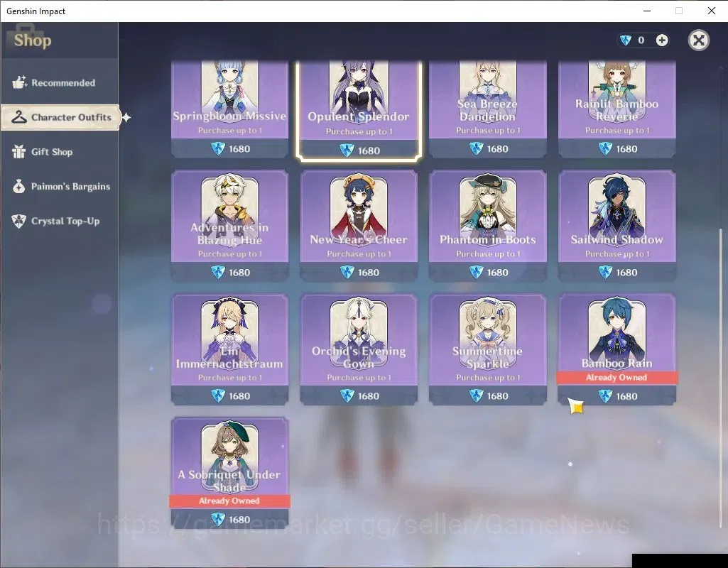This screenshot has height=568, width=728.
Task: Click the crystal icon under Bamboo Rain
Action: (605, 396)
